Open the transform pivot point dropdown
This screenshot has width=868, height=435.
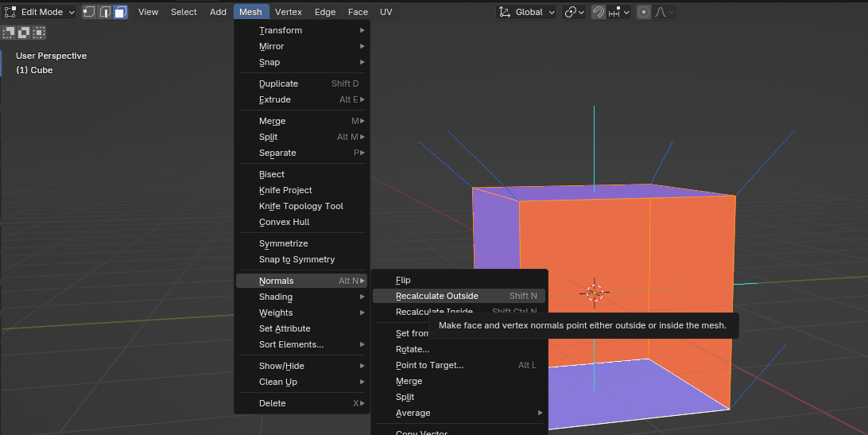tap(573, 12)
